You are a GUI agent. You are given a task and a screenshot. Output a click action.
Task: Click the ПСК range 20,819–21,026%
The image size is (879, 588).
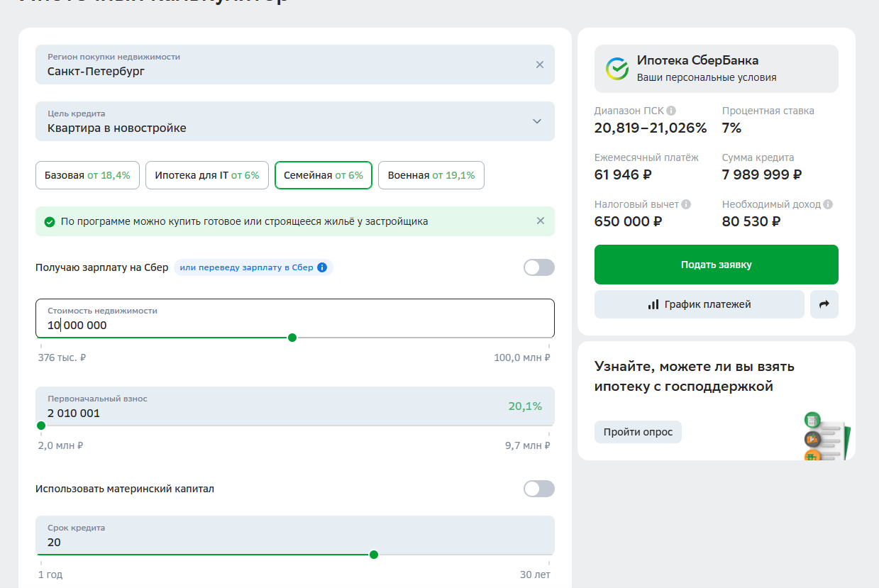coord(651,128)
